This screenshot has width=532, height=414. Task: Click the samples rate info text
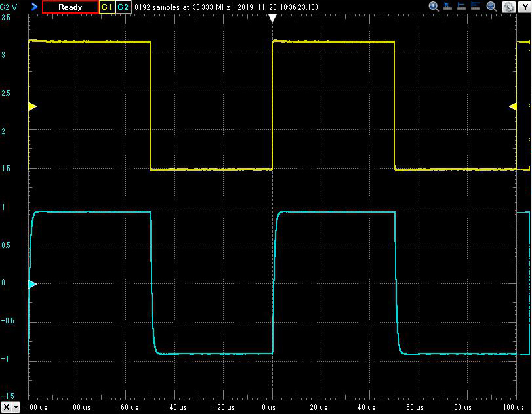click(x=182, y=7)
